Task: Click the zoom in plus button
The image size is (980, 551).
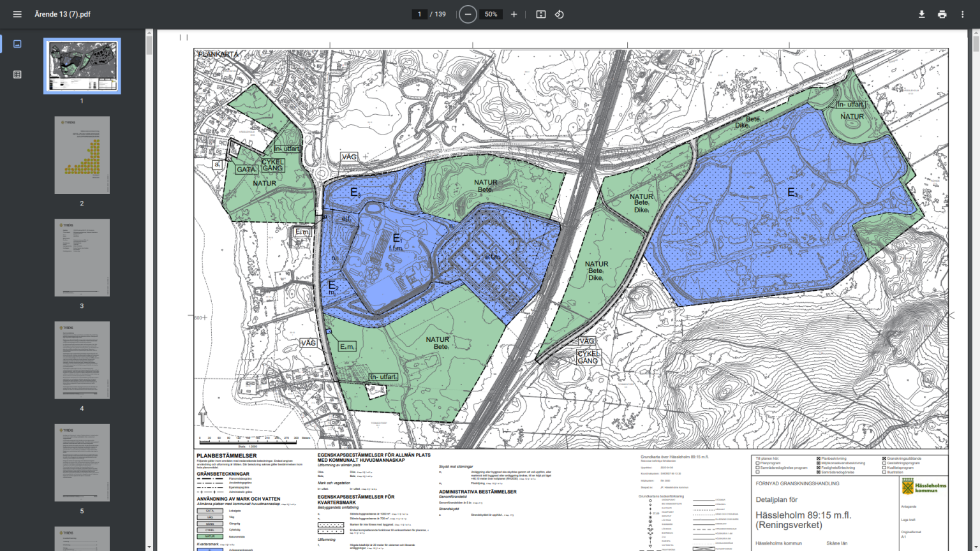Action: (x=514, y=14)
